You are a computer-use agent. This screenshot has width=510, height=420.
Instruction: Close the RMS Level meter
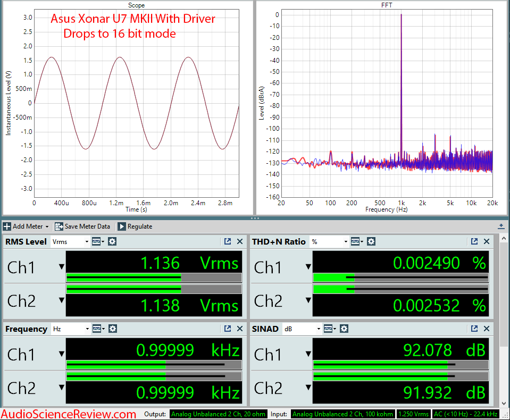[x=240, y=241]
